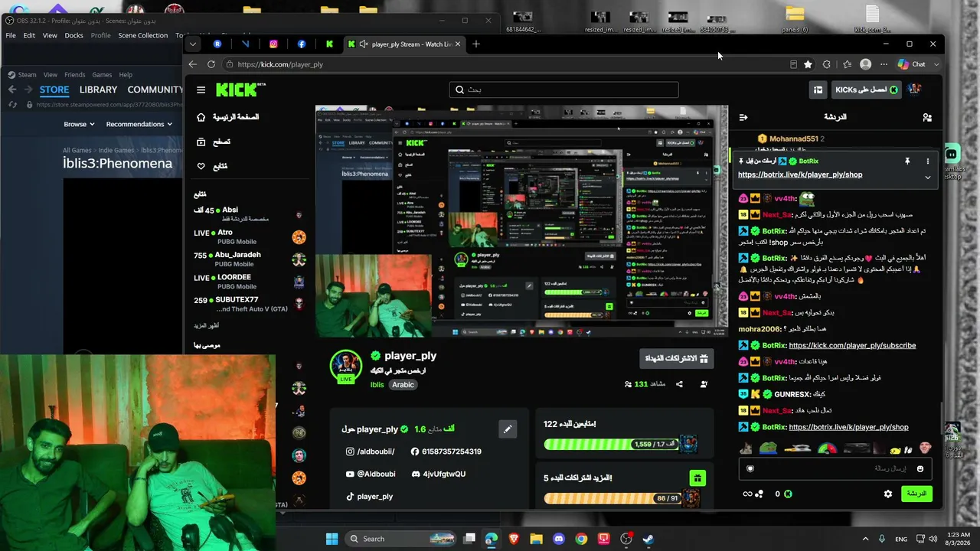Click the Kick search field
The height and width of the screenshot is (551, 980).
[563, 90]
